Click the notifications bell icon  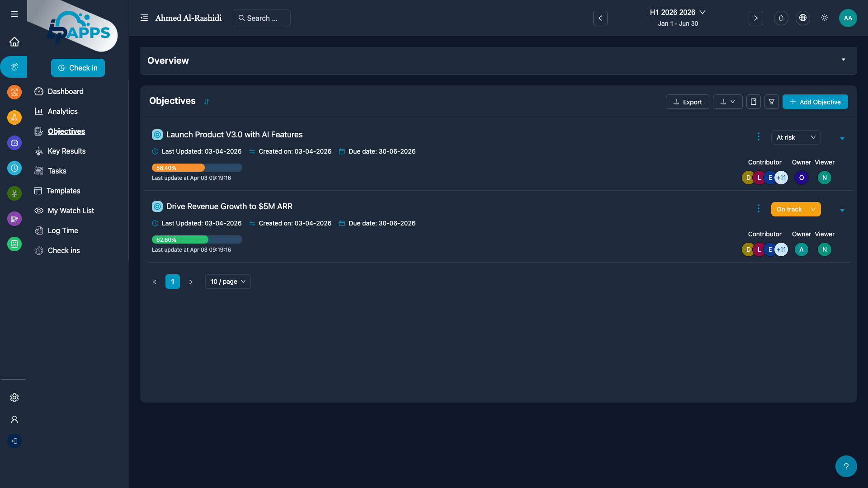click(x=781, y=18)
